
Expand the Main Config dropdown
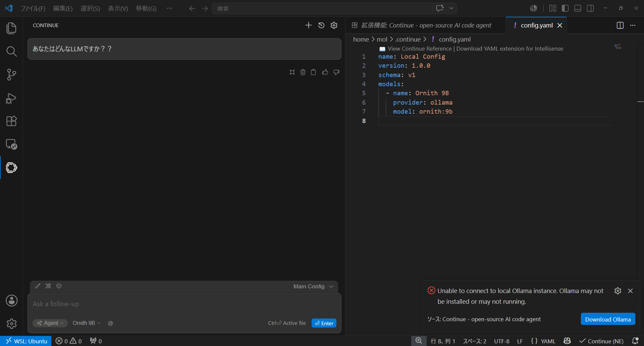click(313, 286)
